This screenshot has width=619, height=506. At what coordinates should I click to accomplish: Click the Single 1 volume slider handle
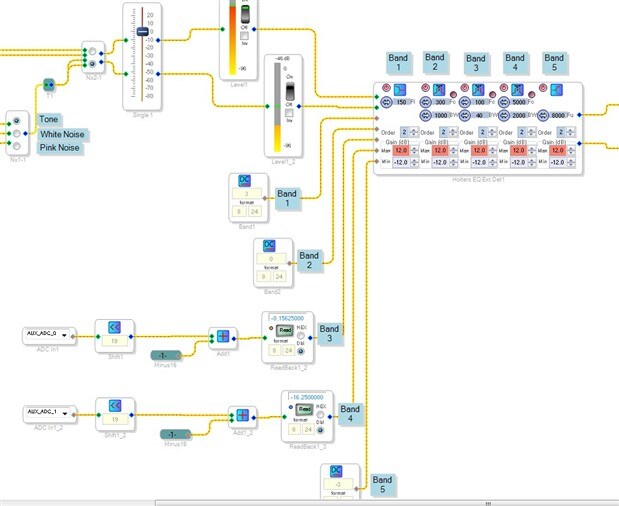coord(143,32)
